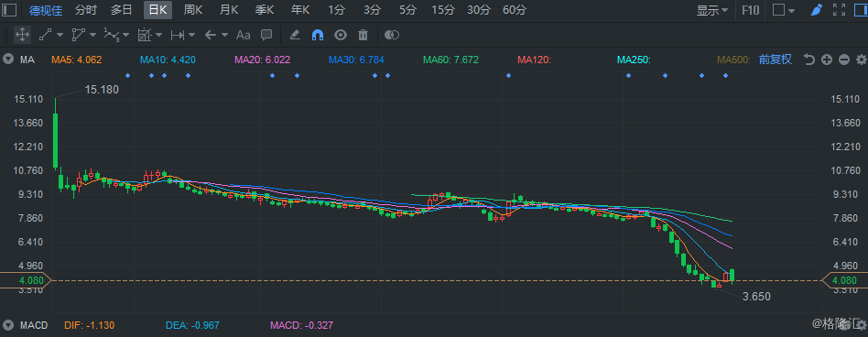Select the comment bubble tool
Screen dimensions: 868x337
(266, 35)
